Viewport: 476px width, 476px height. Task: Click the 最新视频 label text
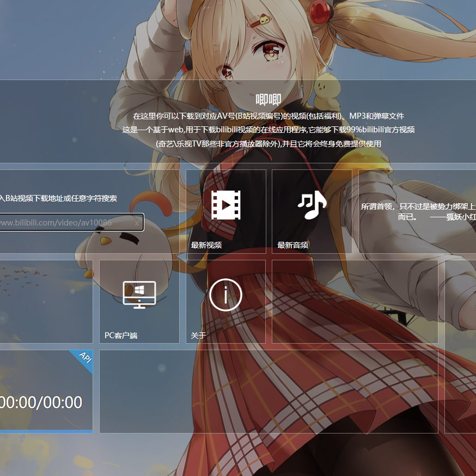point(206,245)
